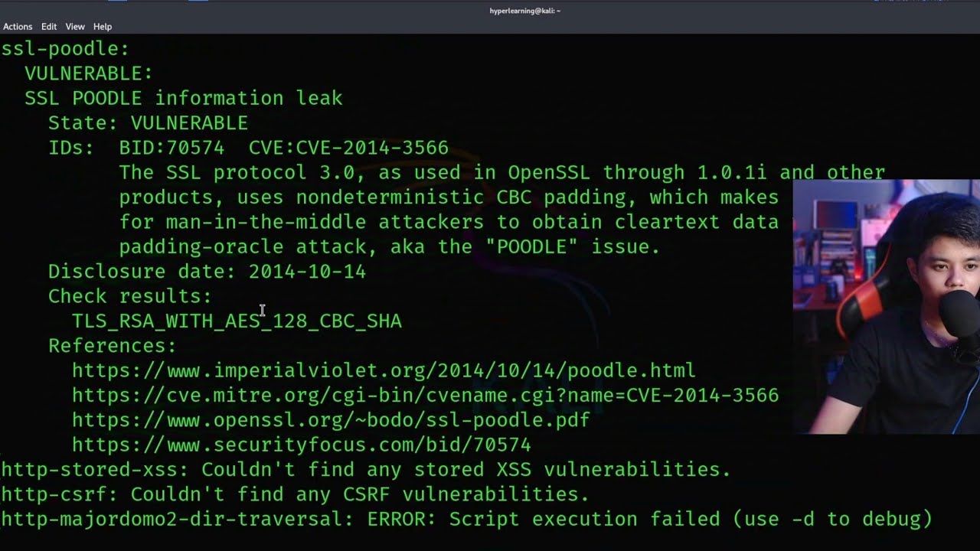
Task: Open the imperialviolet.org poodle.html link
Action: (x=384, y=370)
